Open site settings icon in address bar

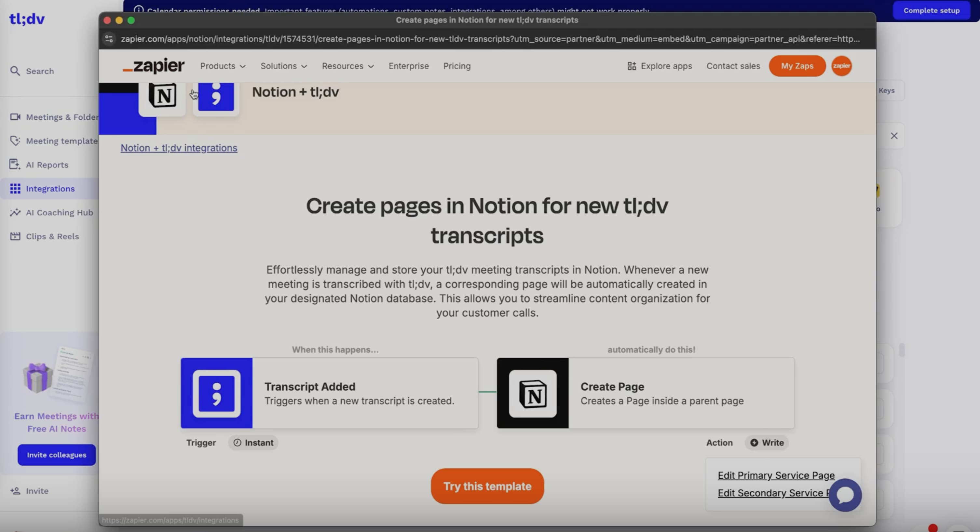pos(109,39)
